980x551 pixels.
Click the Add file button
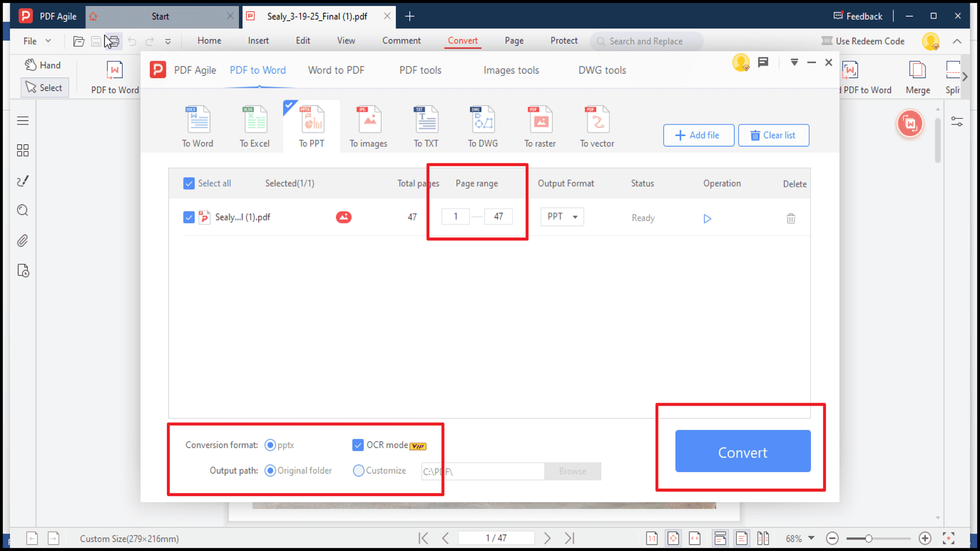click(x=698, y=135)
